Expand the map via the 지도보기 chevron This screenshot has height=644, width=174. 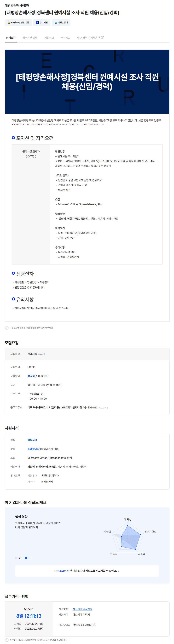click(x=108, y=408)
